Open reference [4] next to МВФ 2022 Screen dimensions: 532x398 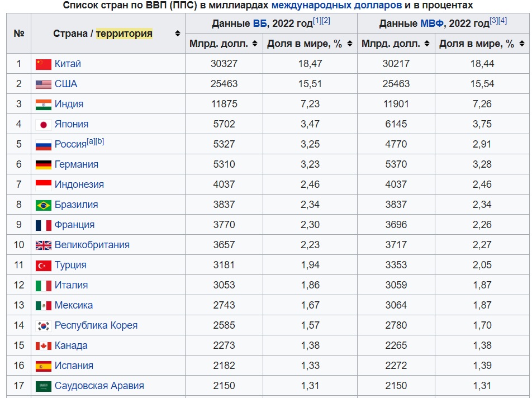[502, 21]
